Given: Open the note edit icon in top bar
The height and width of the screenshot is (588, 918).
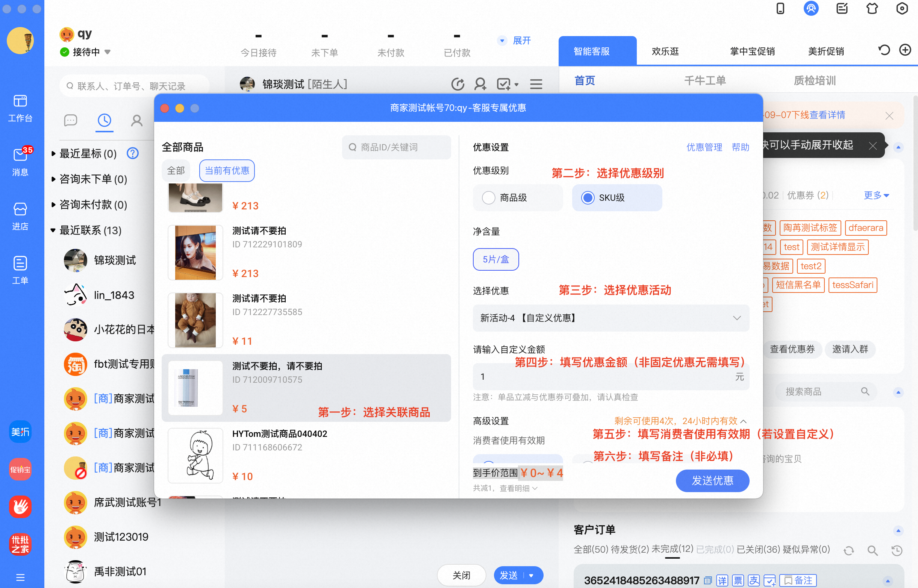Looking at the screenshot, I should tap(842, 8).
